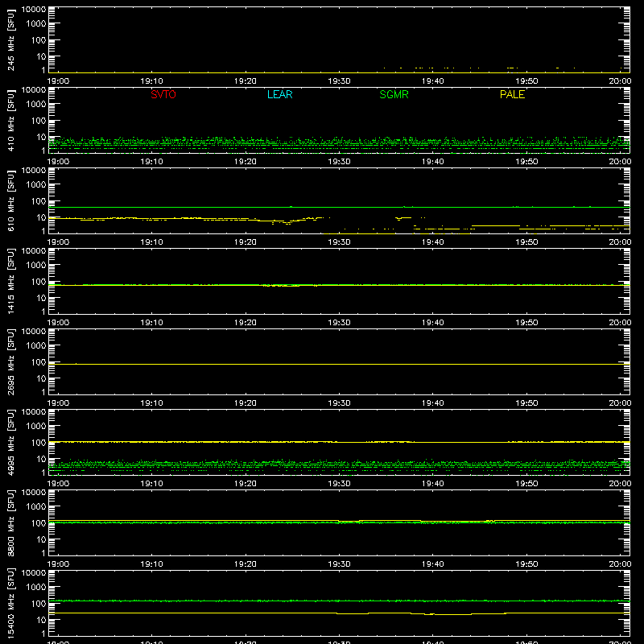Click the 1000 y-axis value on 8800 MHz plot
The image size is (644, 644).
[36, 507]
